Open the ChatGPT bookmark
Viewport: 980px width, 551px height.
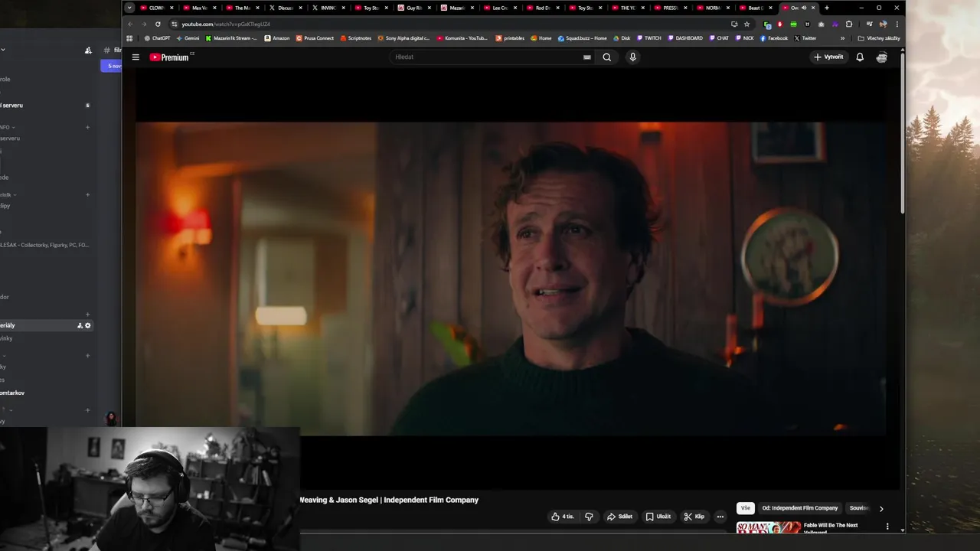pos(157,38)
